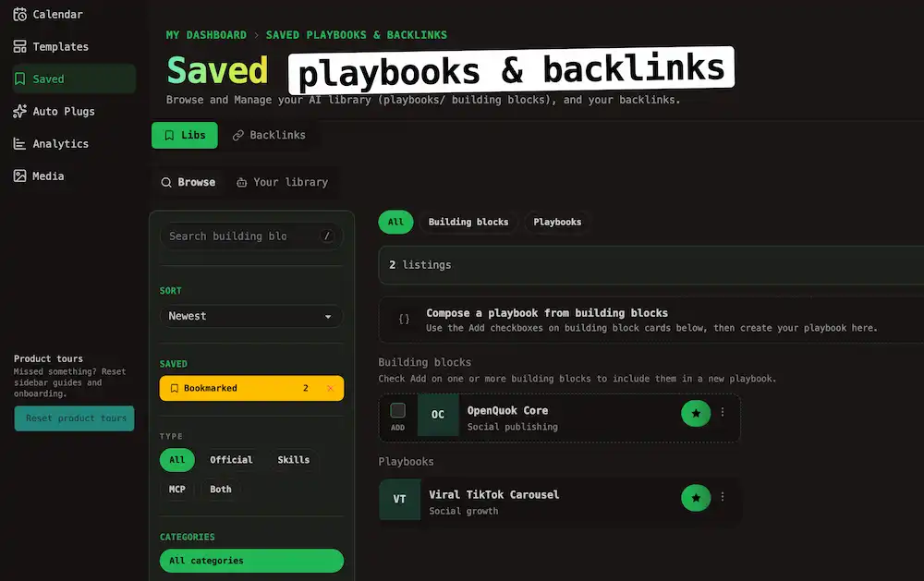Select All in the Type filter
Screen dimensions: 924x581
(176, 460)
